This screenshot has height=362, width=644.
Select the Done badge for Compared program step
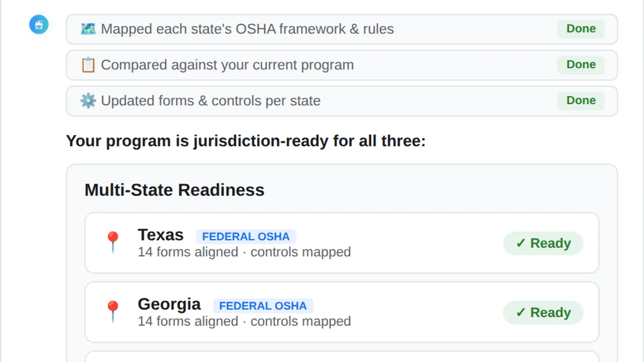pos(581,65)
